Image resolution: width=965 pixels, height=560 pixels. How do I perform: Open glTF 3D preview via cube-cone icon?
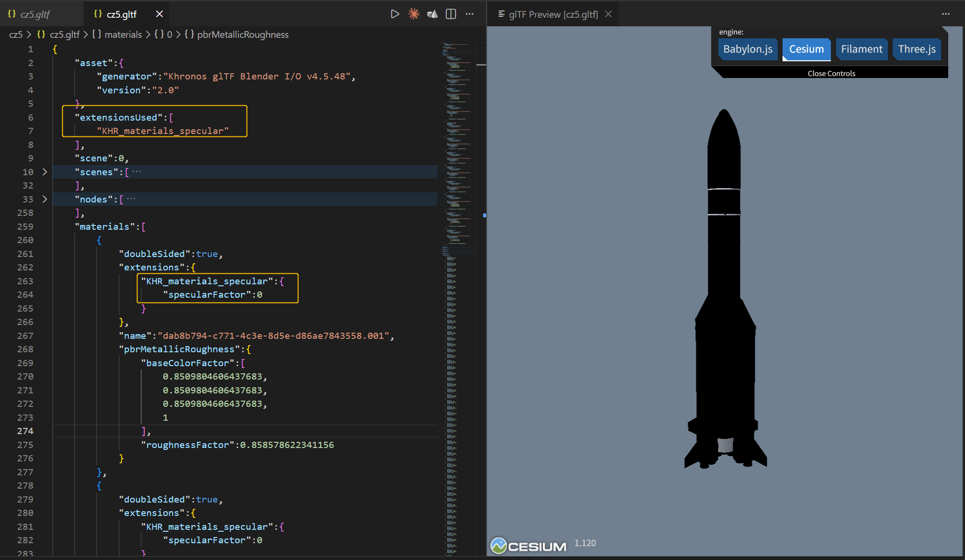432,14
